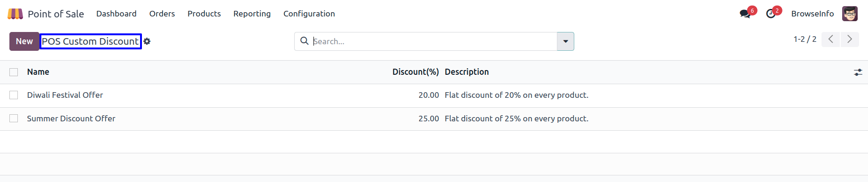Click the user avatar picture
Image resolution: width=868 pixels, height=182 pixels.
coord(850,14)
